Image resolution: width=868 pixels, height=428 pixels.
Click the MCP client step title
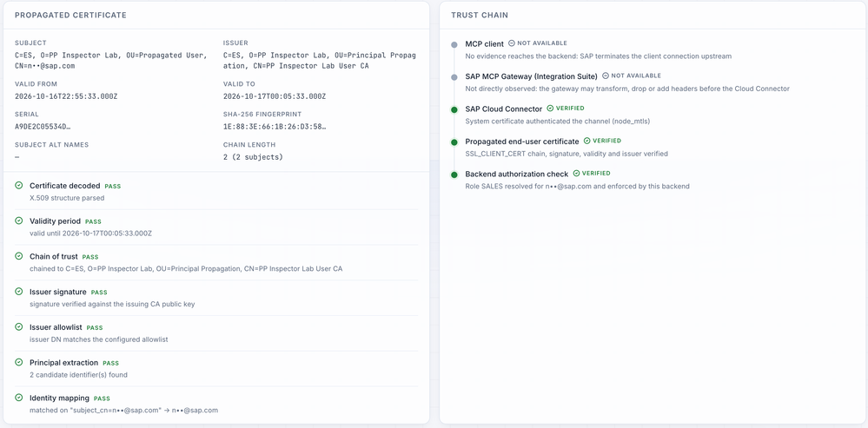click(484, 43)
